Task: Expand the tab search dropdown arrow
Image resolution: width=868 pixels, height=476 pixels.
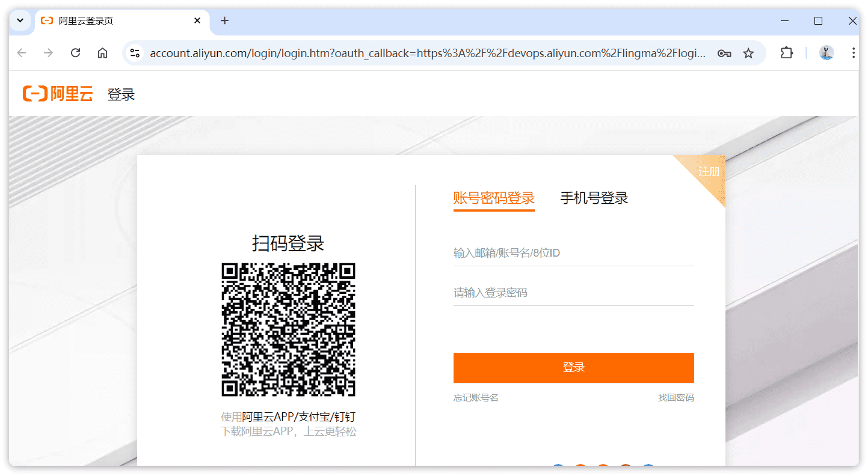Action: 20,20
